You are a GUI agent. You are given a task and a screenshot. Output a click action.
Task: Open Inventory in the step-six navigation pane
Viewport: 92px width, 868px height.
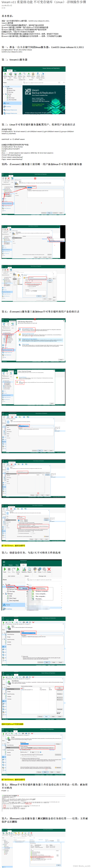coord(9,609)
